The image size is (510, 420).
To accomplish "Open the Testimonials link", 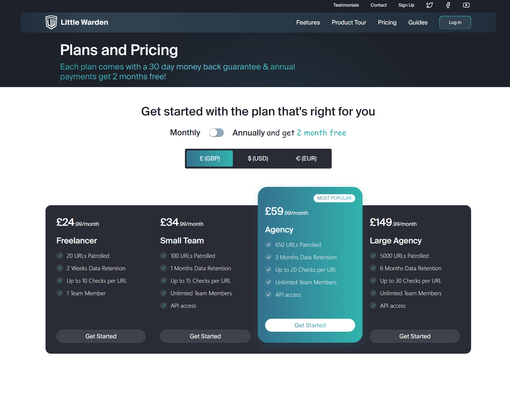I will pyautogui.click(x=346, y=5).
